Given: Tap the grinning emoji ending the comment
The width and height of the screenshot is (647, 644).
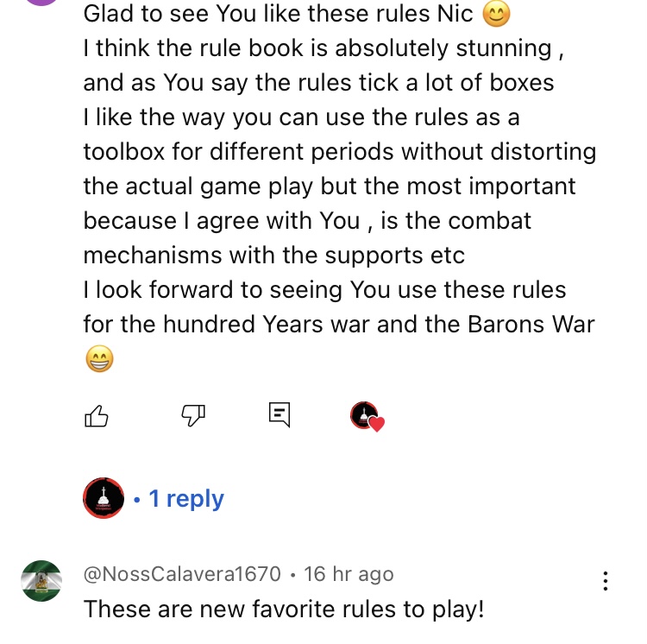Looking at the screenshot, I should [99, 358].
